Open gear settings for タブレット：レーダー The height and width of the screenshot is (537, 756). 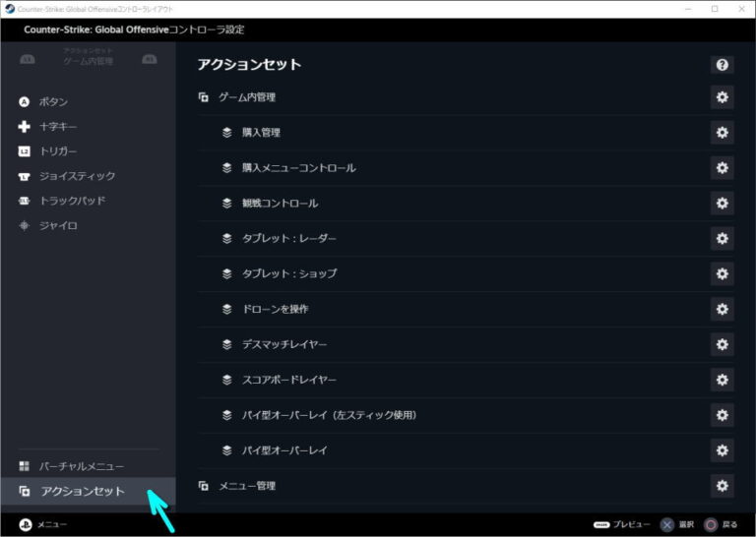click(722, 238)
